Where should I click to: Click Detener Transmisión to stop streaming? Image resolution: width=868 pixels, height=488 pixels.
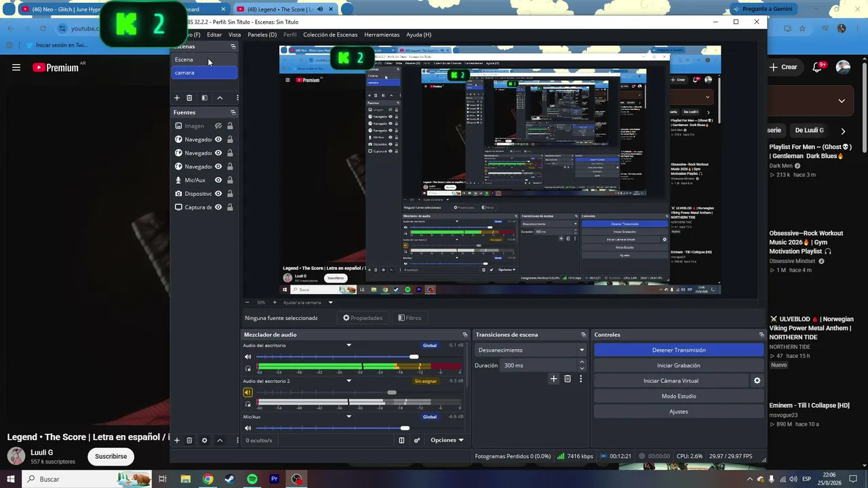pyautogui.click(x=679, y=350)
